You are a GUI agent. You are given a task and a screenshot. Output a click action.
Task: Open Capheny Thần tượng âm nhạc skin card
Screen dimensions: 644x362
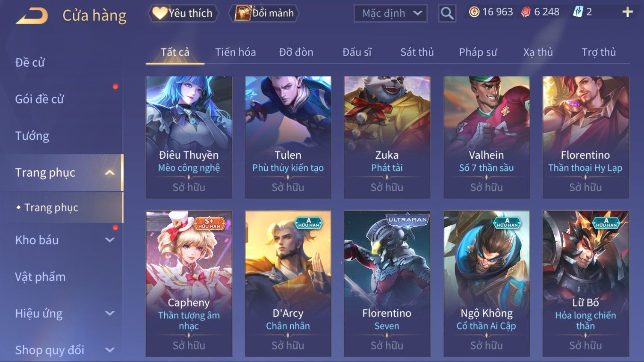coord(189,283)
